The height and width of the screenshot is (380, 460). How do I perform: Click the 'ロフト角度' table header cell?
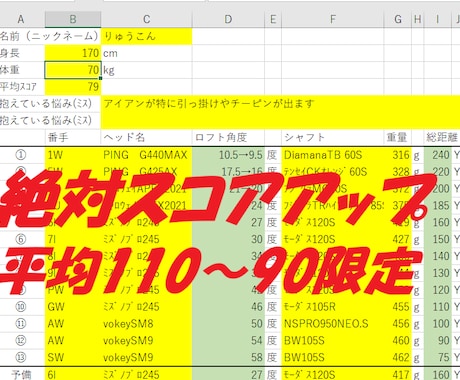click(x=228, y=137)
